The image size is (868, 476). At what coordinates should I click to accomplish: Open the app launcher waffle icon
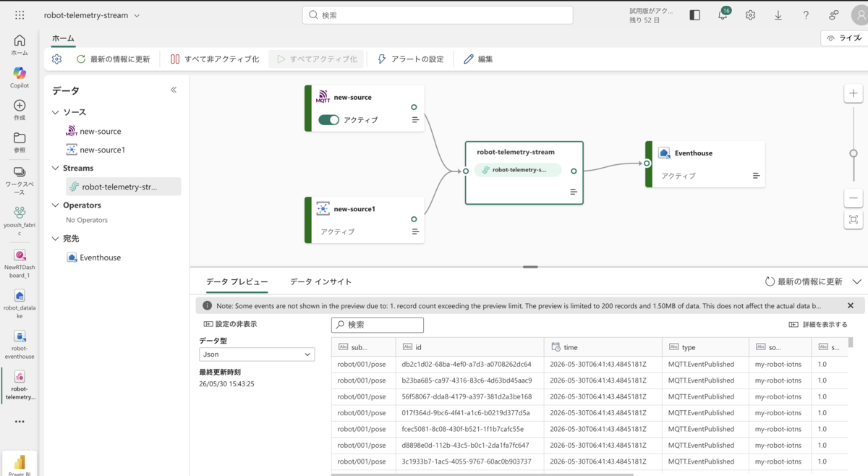(20, 14)
